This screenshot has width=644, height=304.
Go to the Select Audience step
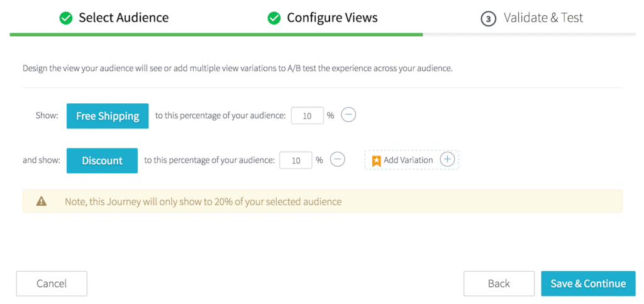[x=123, y=18]
